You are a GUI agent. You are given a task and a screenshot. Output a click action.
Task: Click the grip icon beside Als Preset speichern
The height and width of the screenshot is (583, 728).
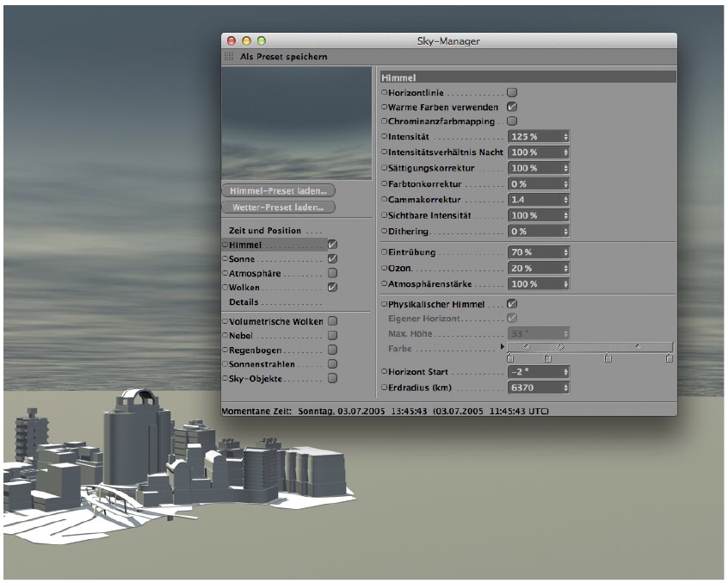(228, 57)
